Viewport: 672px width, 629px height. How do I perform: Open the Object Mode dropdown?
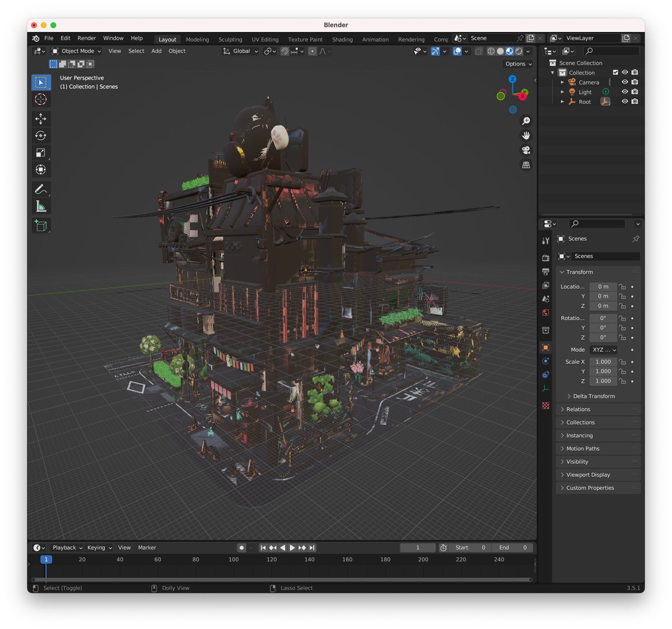click(x=77, y=51)
